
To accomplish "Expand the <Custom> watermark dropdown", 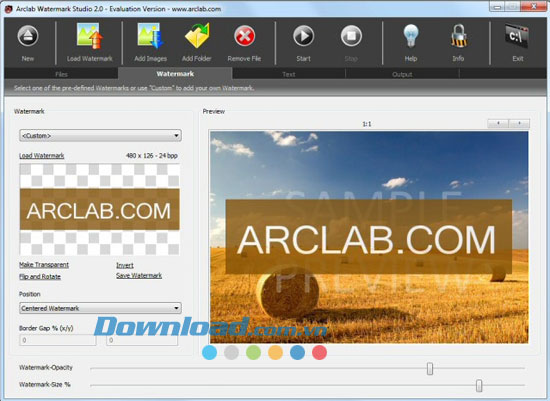I will (x=100, y=135).
